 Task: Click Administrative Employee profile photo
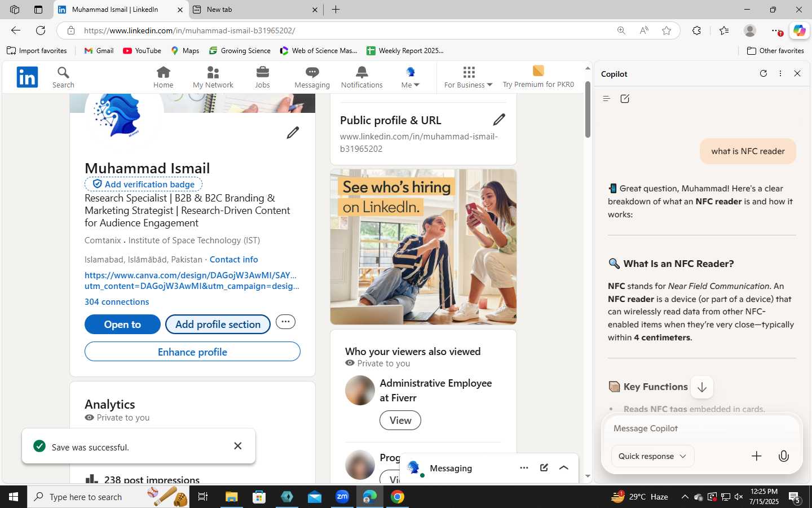tap(360, 390)
